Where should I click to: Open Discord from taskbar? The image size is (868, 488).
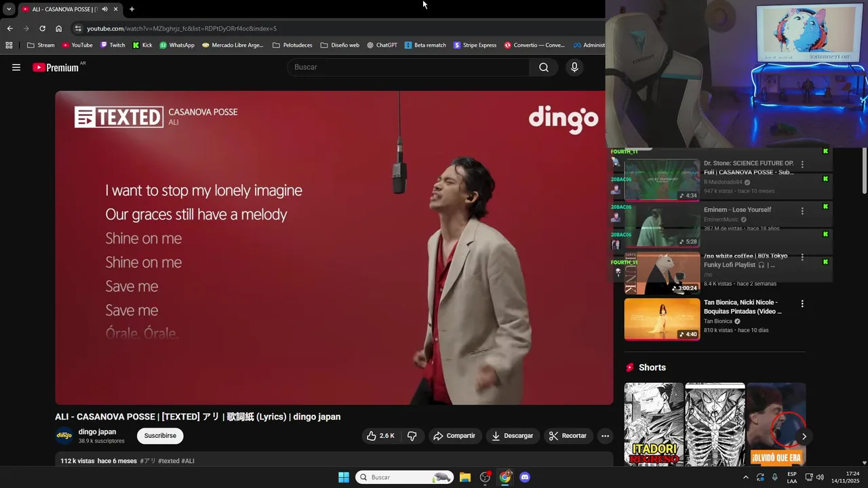tap(524, 477)
